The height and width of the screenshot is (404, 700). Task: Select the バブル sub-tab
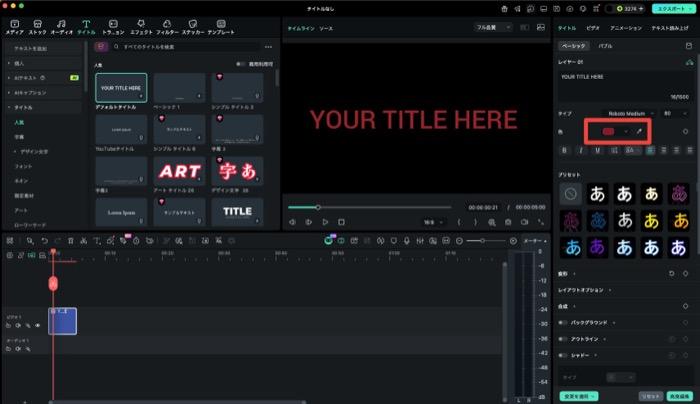coord(605,46)
